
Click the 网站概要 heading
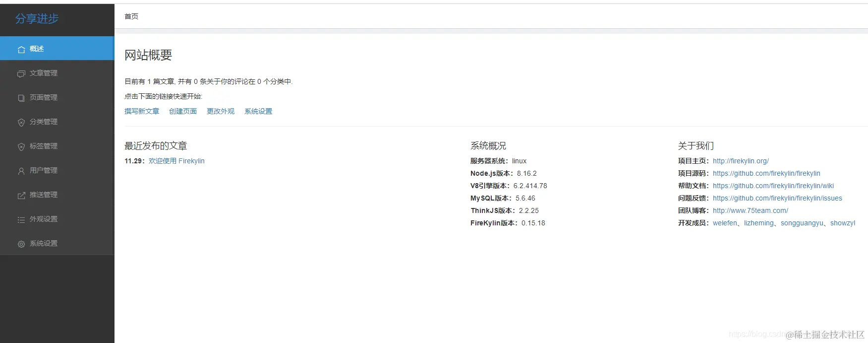point(148,55)
